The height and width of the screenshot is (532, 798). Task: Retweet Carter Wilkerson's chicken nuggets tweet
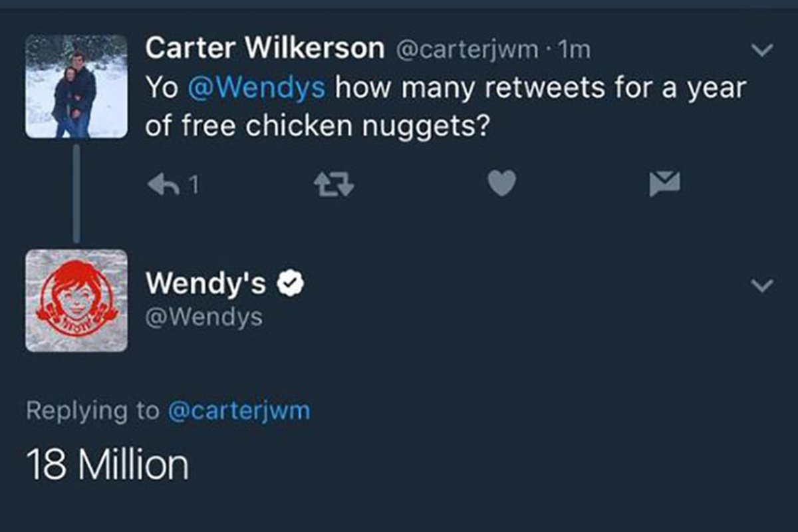[333, 185]
